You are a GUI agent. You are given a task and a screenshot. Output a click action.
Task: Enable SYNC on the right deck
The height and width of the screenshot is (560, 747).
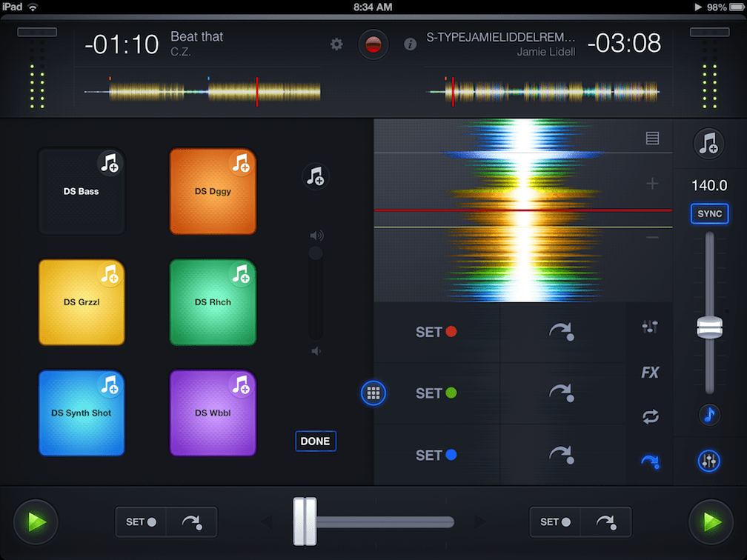coord(709,213)
